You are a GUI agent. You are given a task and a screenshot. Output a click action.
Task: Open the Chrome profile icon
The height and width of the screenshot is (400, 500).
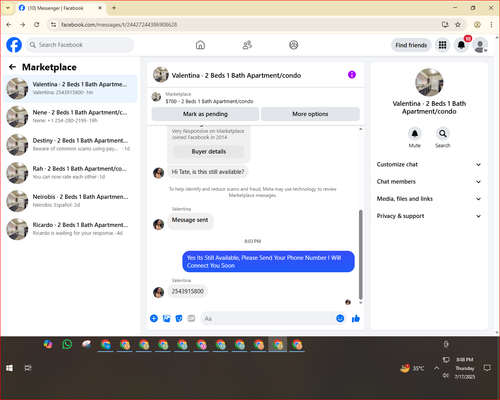point(477,24)
